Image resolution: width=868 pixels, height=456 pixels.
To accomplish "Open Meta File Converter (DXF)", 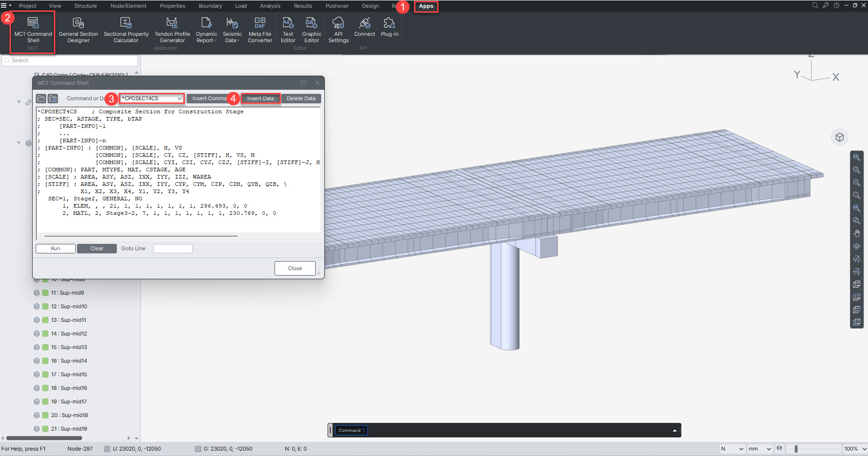I will [x=260, y=30].
